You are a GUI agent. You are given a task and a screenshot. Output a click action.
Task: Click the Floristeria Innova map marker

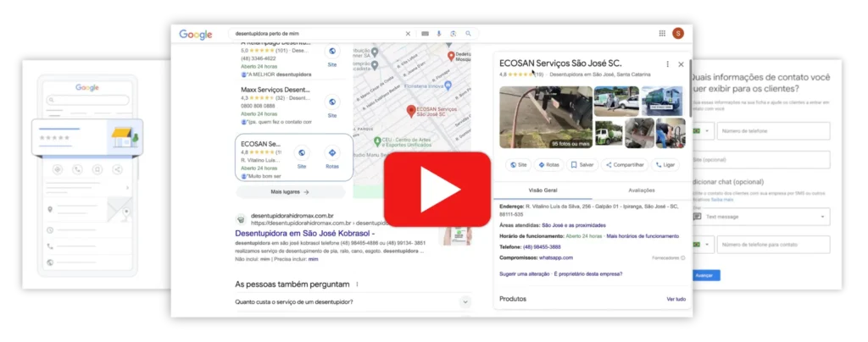(448, 86)
